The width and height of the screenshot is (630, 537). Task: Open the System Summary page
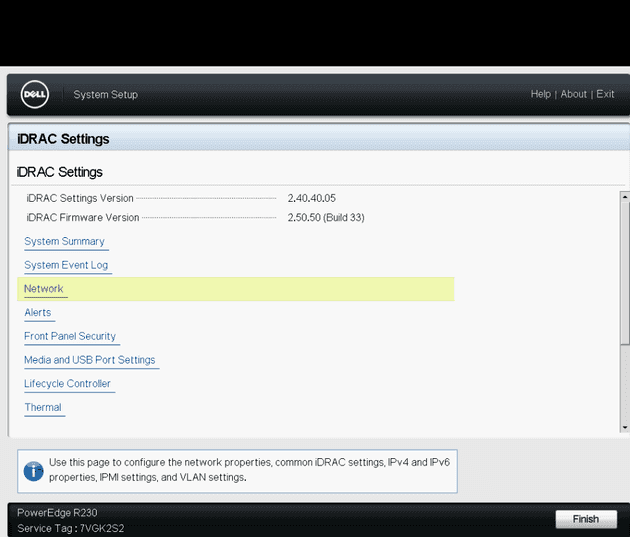[x=64, y=241]
